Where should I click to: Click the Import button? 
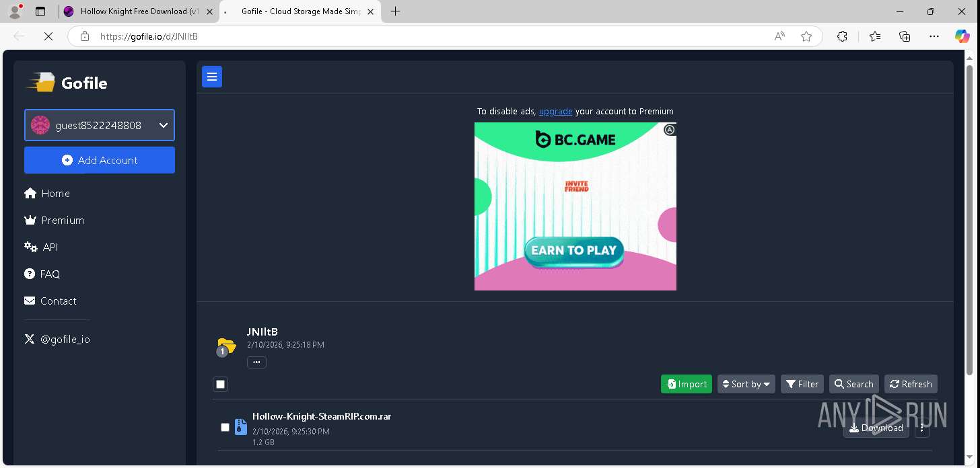pyautogui.click(x=687, y=384)
